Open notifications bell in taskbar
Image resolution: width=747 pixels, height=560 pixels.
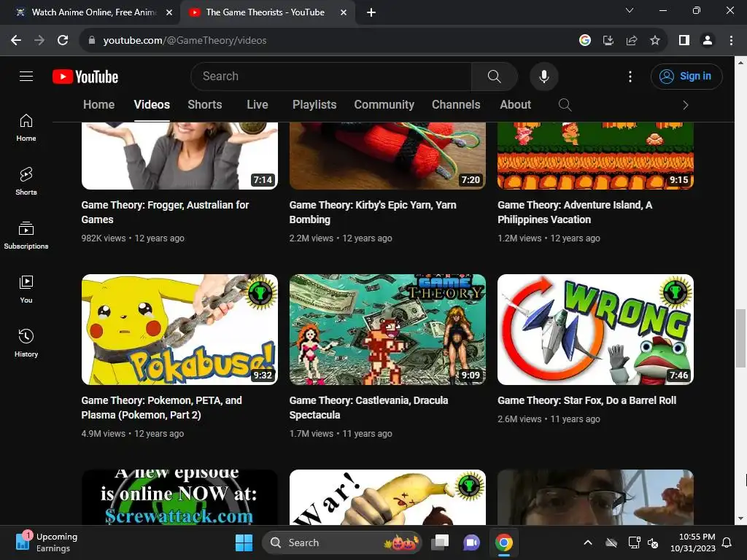pos(727,542)
